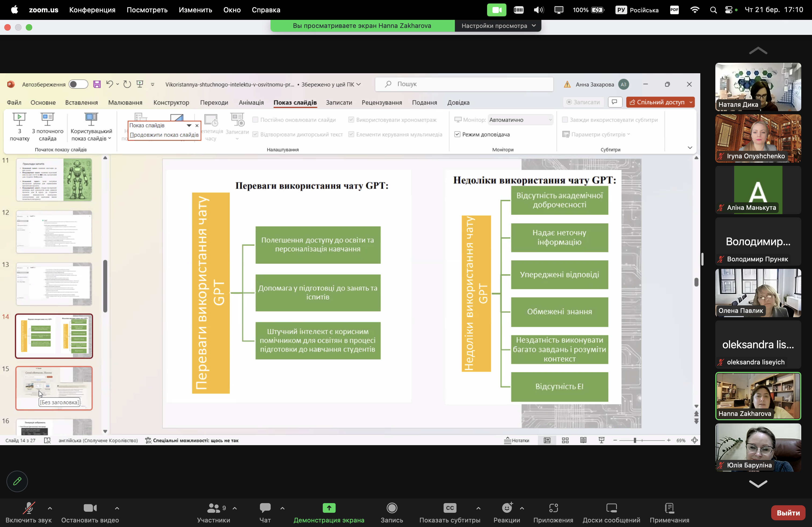Switch to the Анімація ribbon tab

pyautogui.click(x=251, y=103)
